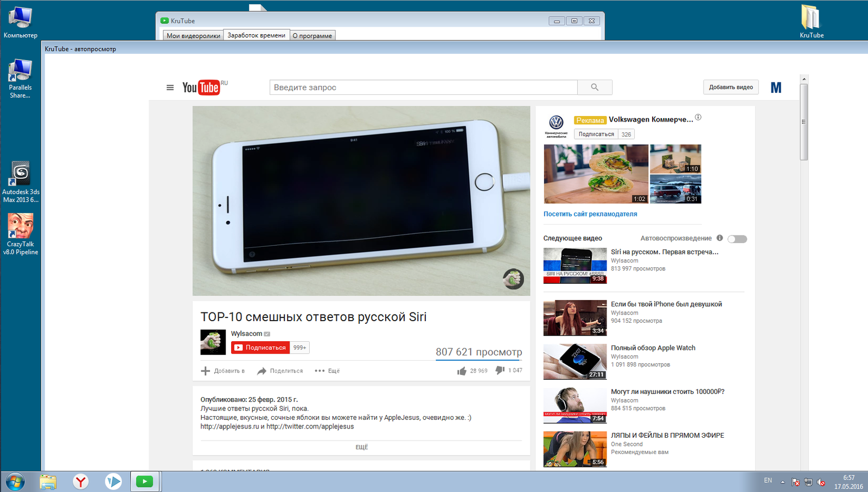Switch to the Мои видеоролики tab
868x492 pixels.
tap(193, 36)
